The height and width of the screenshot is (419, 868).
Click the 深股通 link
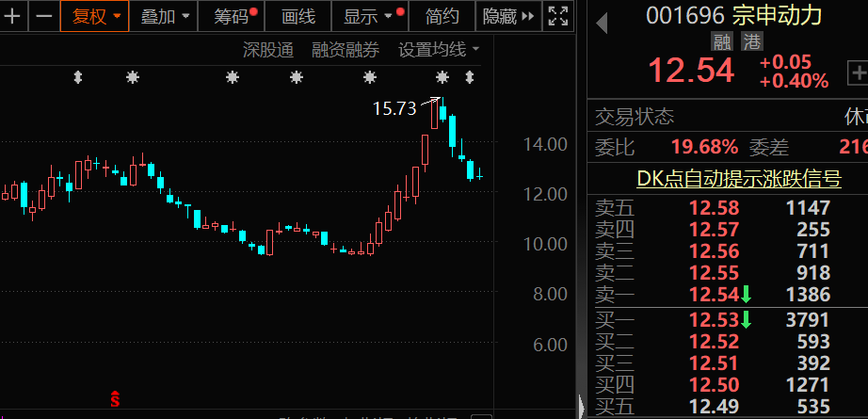click(x=268, y=49)
